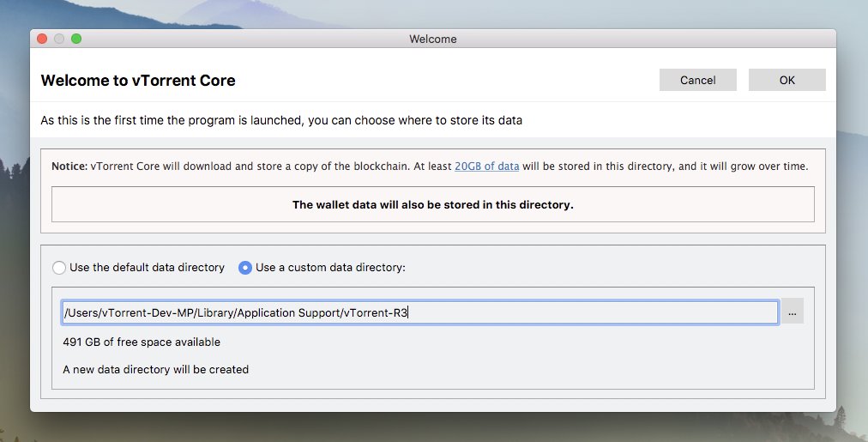Image resolution: width=868 pixels, height=442 pixels.
Task: Open the 20GB of data link
Action: pyautogui.click(x=486, y=167)
